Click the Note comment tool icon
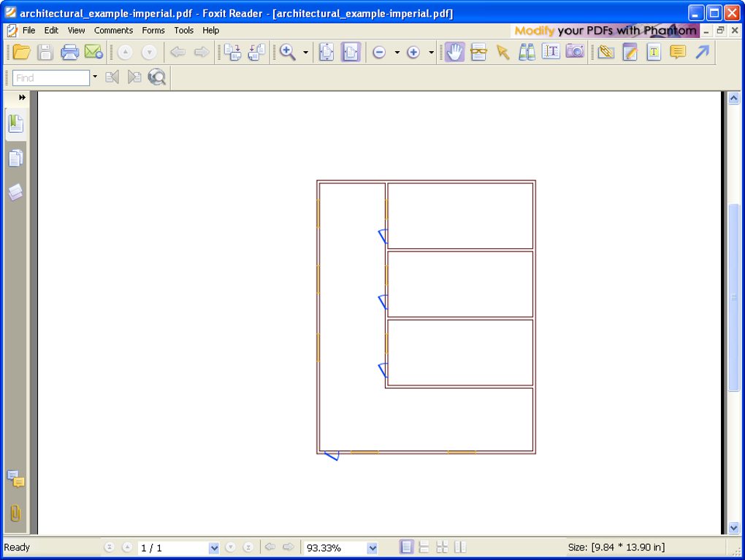The width and height of the screenshot is (745, 560). tap(678, 52)
